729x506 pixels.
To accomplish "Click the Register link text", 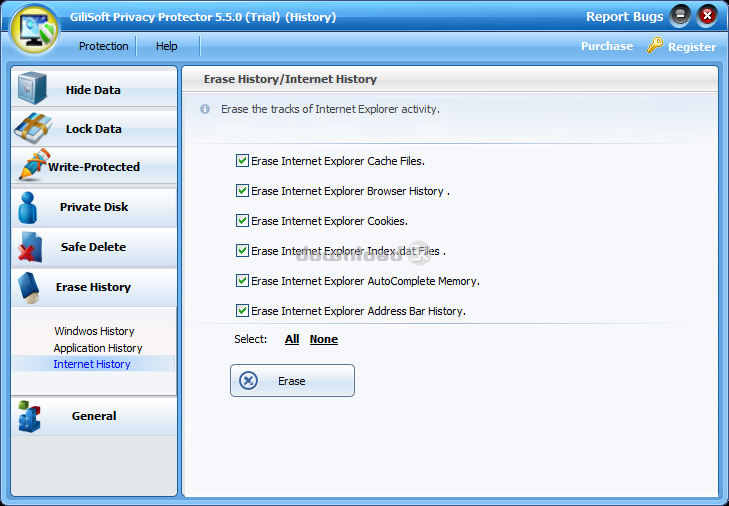I will point(692,47).
